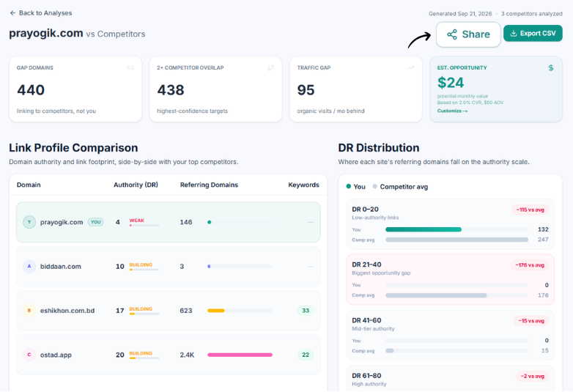Viewport: 573px width, 392px height.
Task: Export the report as CSV
Action: tap(533, 33)
